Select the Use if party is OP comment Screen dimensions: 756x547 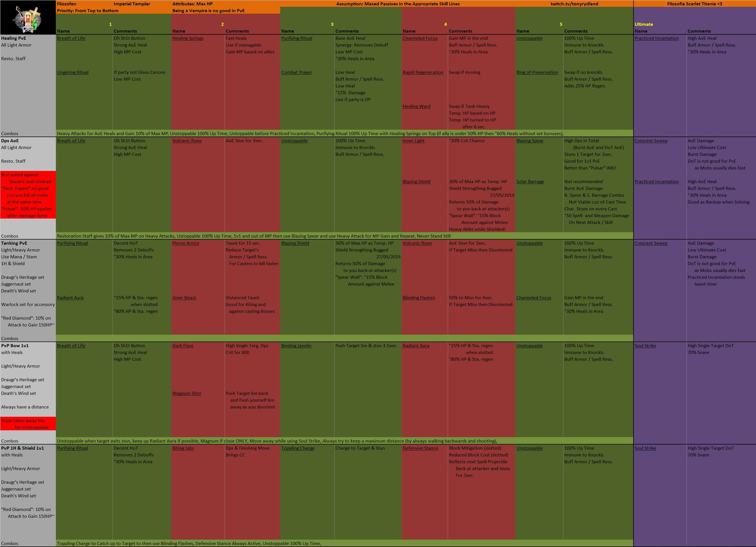(x=353, y=99)
